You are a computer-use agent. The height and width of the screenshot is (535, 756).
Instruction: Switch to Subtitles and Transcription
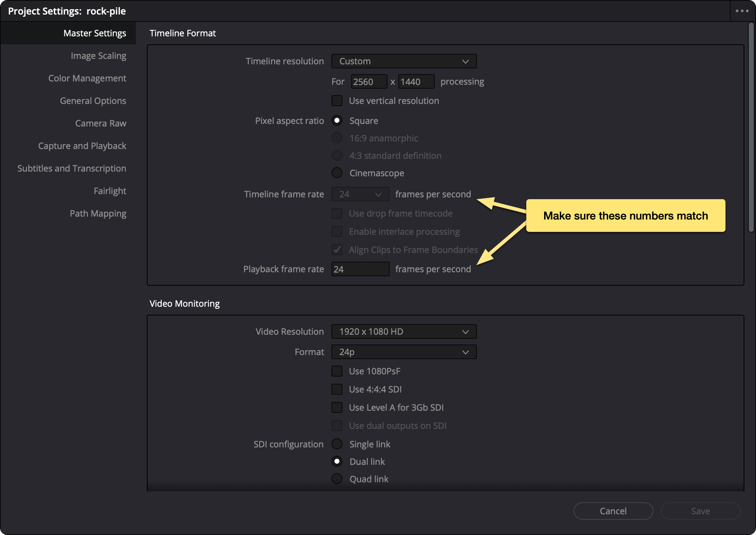point(68,168)
